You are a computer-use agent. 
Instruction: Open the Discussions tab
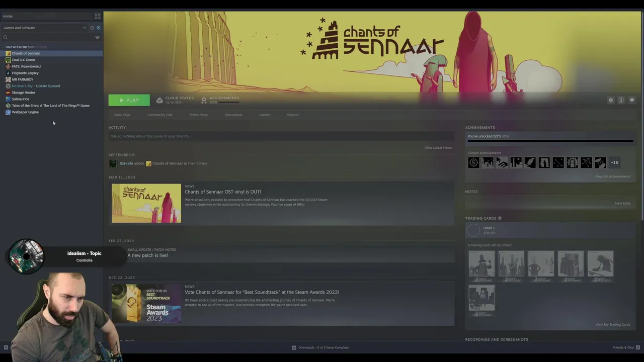coord(233,115)
